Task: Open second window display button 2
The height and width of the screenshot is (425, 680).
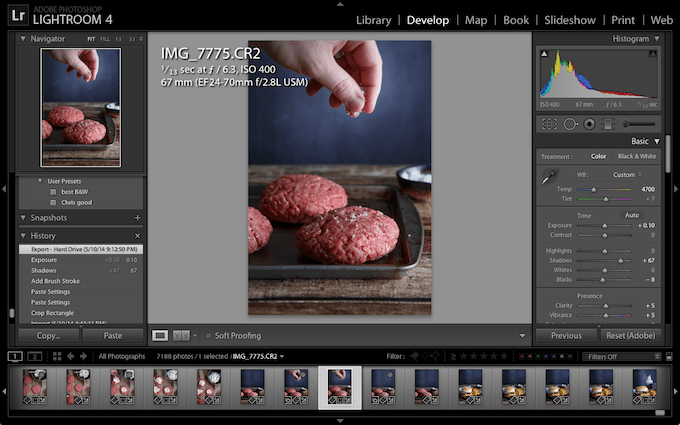Action: pyautogui.click(x=35, y=356)
